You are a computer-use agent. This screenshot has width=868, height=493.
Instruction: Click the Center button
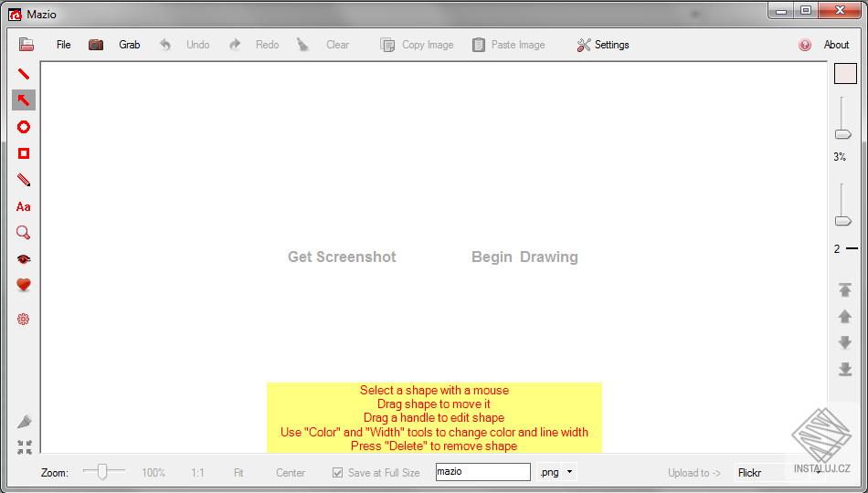point(291,473)
